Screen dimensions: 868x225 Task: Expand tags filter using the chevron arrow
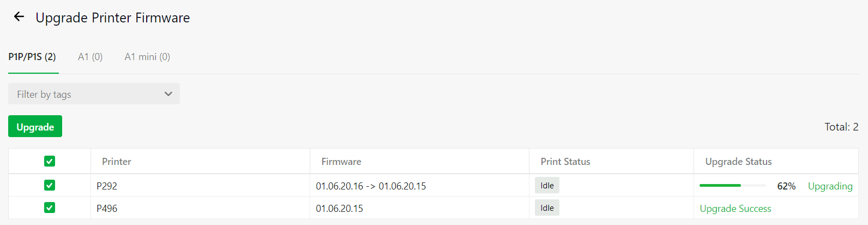[x=168, y=94]
